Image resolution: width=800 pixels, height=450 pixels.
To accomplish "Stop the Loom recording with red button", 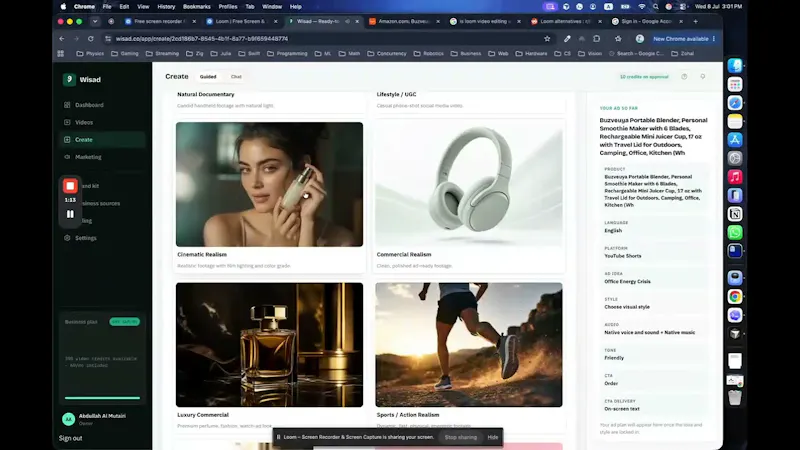I will (70, 186).
